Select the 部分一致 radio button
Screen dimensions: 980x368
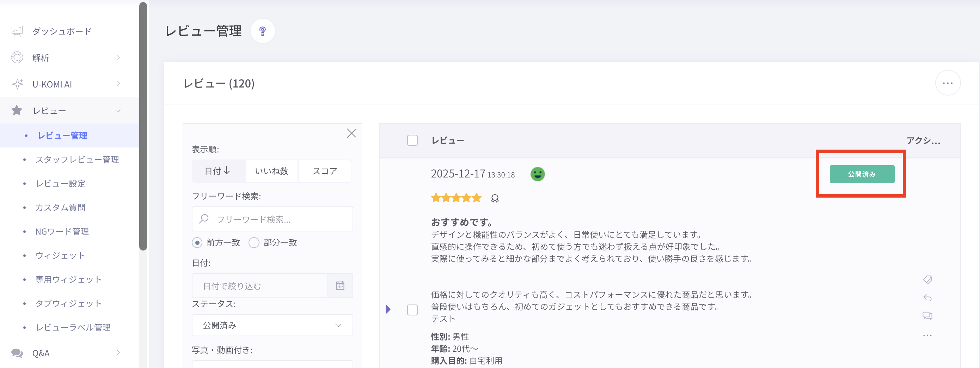(254, 243)
